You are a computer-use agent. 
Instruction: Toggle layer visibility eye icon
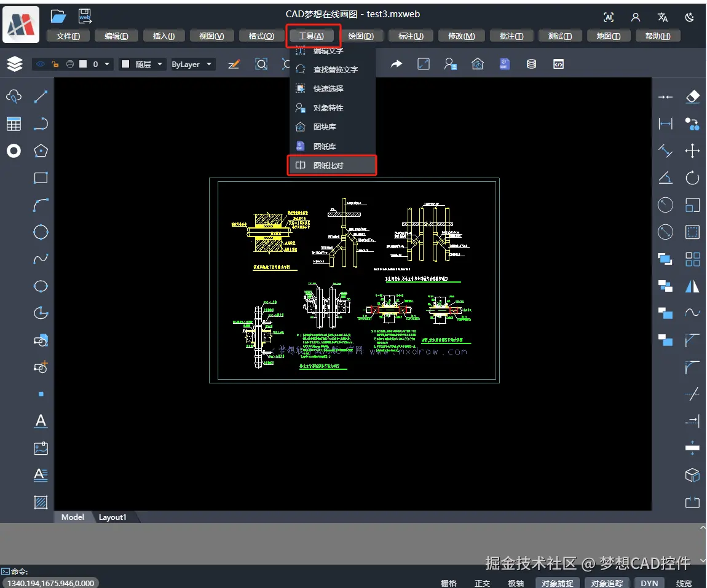(x=41, y=64)
